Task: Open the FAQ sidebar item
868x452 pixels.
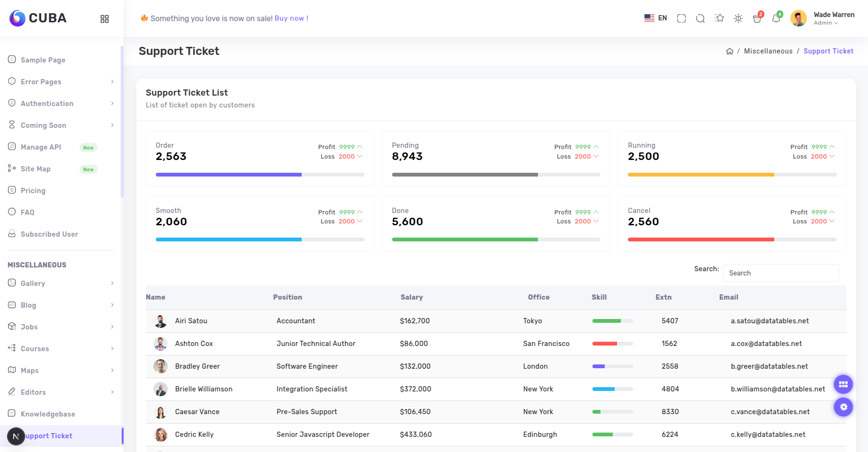Action: coord(27,213)
